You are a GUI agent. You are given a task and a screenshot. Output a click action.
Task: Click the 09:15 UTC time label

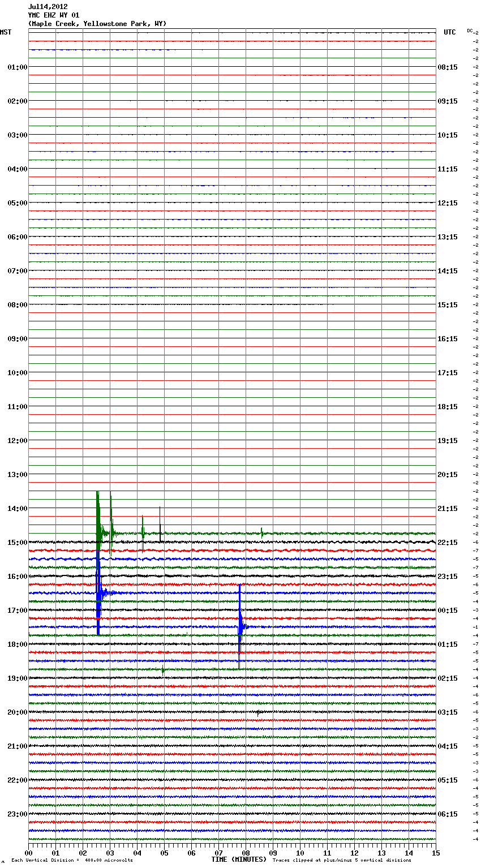pos(448,101)
